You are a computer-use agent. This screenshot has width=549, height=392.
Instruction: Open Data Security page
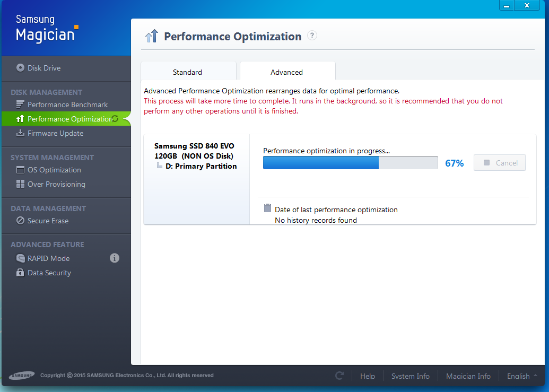(49, 273)
